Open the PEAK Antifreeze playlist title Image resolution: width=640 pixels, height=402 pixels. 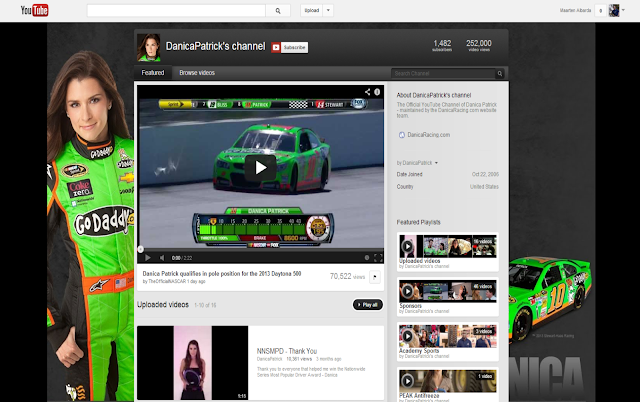(x=419, y=395)
